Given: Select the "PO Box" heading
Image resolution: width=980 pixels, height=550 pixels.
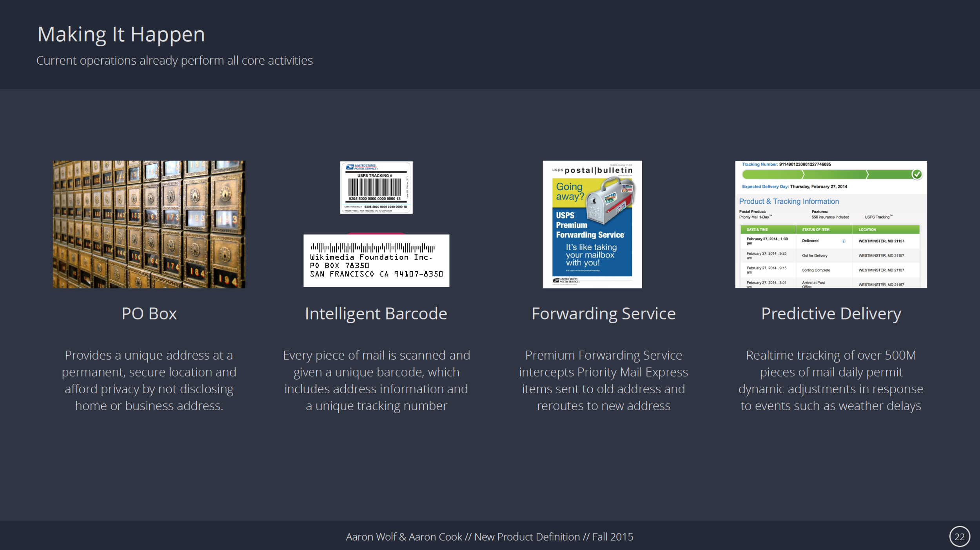Looking at the screenshot, I should [149, 313].
